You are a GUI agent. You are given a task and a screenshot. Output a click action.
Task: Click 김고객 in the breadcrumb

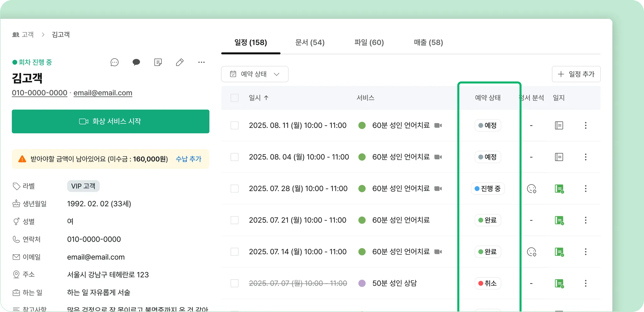(x=61, y=35)
